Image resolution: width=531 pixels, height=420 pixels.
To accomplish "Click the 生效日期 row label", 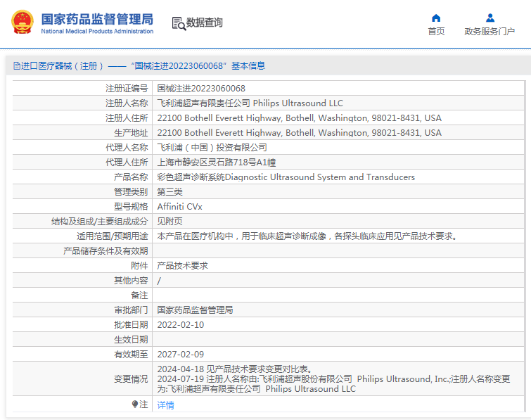I will (131, 340).
